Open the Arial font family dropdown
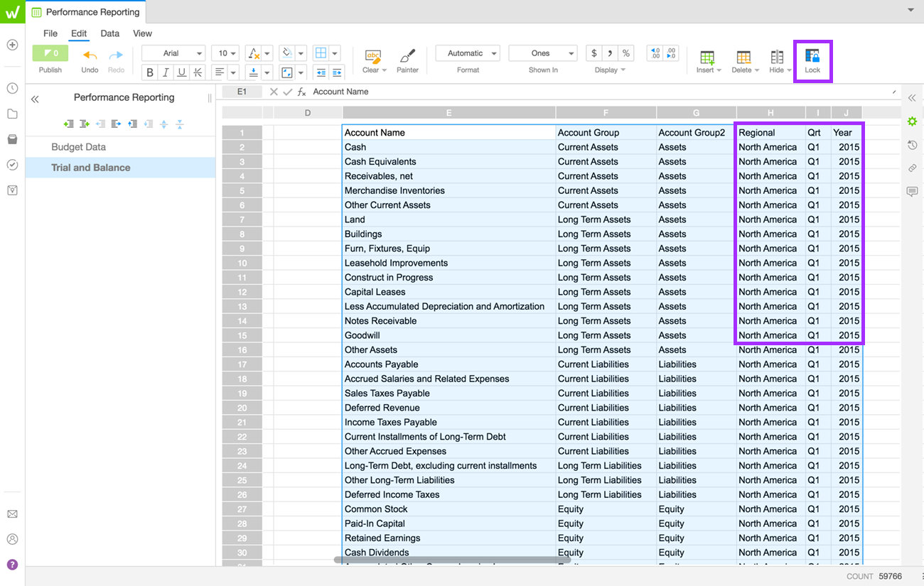This screenshot has width=924, height=586. pos(173,53)
